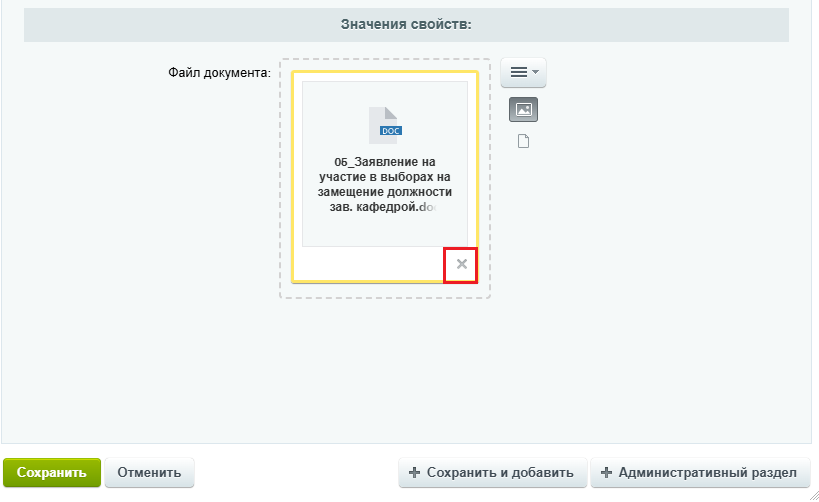Click plus icon on Административный раздел

pyautogui.click(x=606, y=473)
